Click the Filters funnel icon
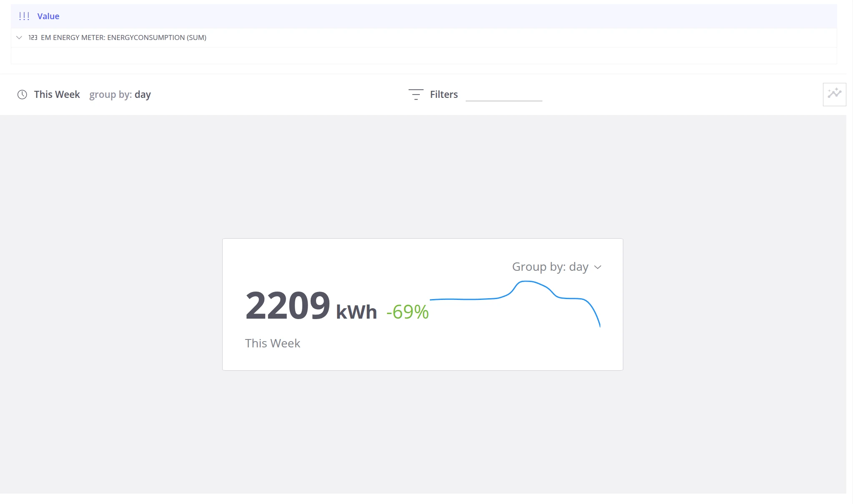 416,95
